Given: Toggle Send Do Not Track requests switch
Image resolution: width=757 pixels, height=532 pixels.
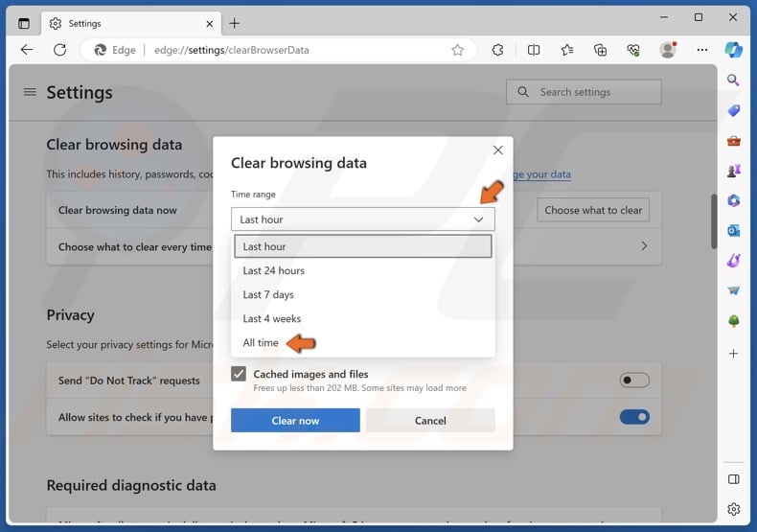Looking at the screenshot, I should point(633,381).
